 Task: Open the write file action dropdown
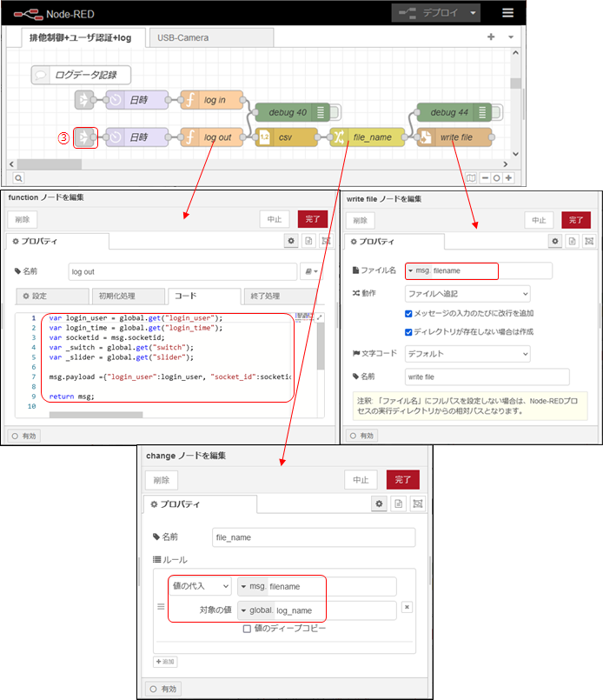tap(467, 294)
